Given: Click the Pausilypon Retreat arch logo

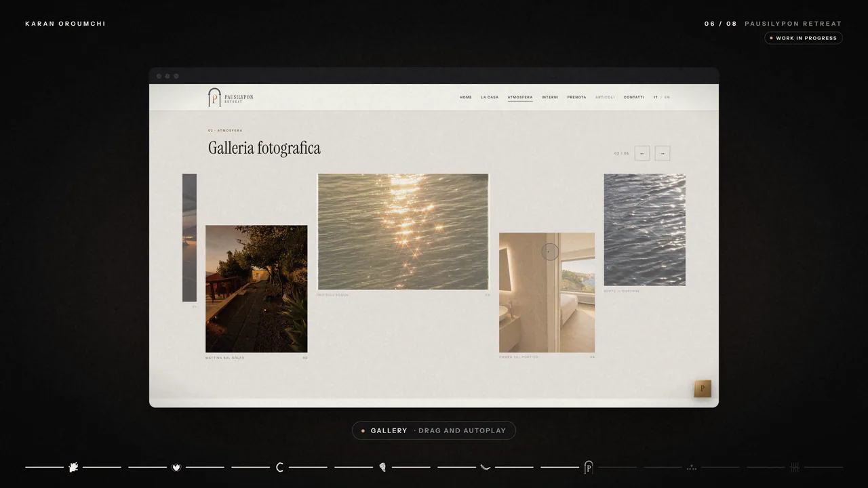Looking at the screenshot, I should coord(231,98).
